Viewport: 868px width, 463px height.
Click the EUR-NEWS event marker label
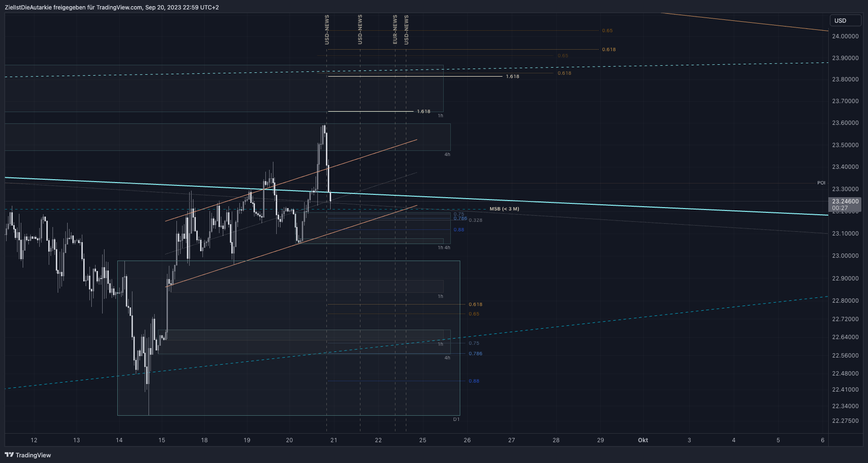(x=395, y=29)
